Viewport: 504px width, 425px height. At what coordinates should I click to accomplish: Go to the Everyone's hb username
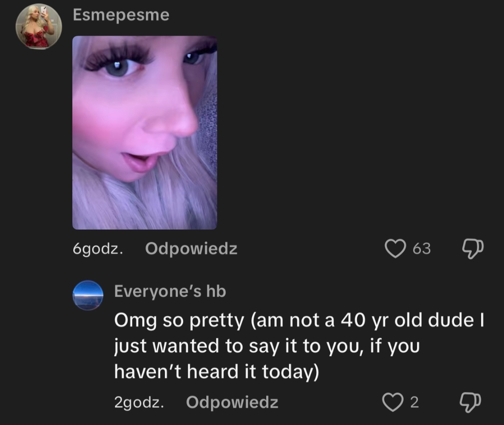[x=170, y=291]
